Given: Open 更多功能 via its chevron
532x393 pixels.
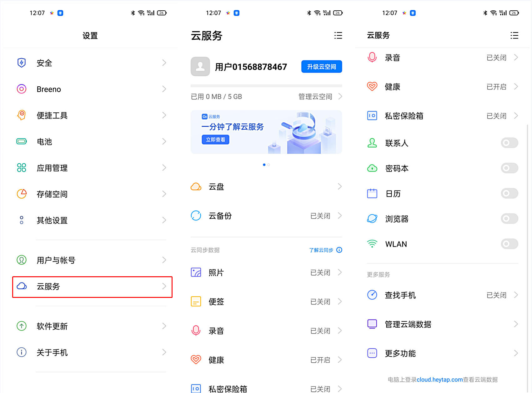Looking at the screenshot, I should click(x=516, y=353).
